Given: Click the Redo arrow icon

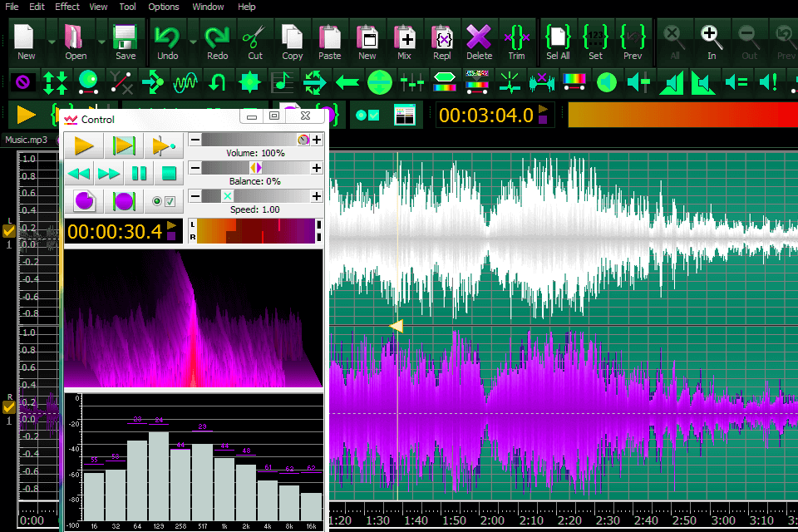Looking at the screenshot, I should 217,39.
